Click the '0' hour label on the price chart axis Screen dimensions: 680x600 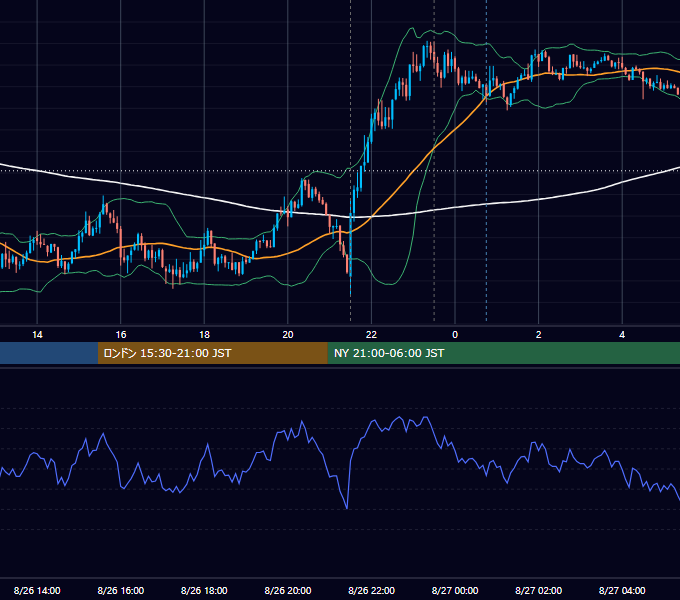click(455, 335)
